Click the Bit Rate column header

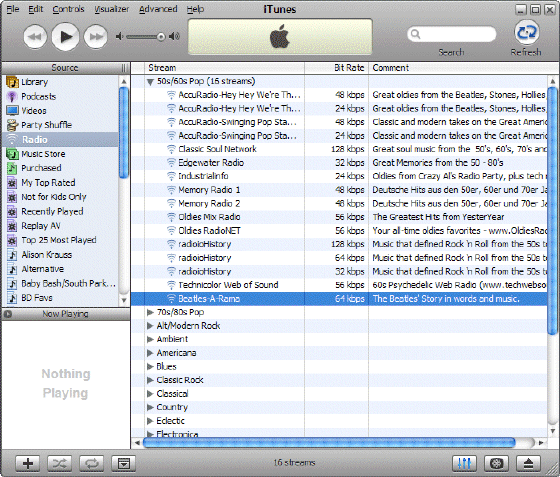336,68
